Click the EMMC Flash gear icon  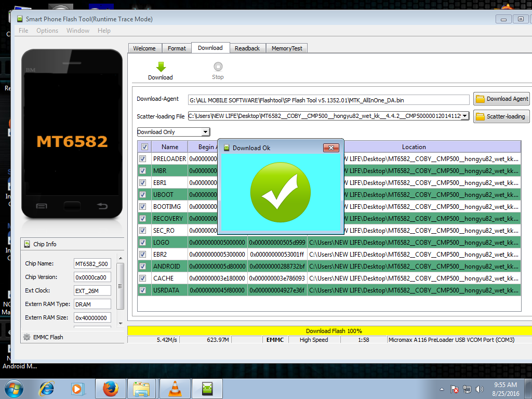(x=27, y=337)
